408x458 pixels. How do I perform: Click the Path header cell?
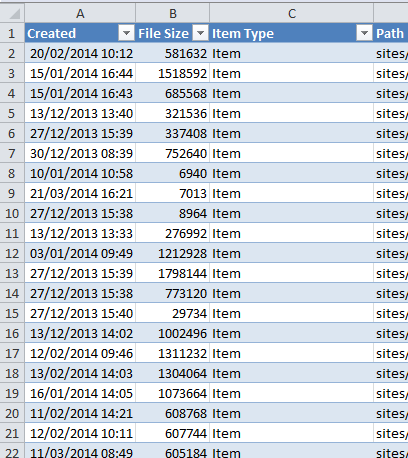391,33
